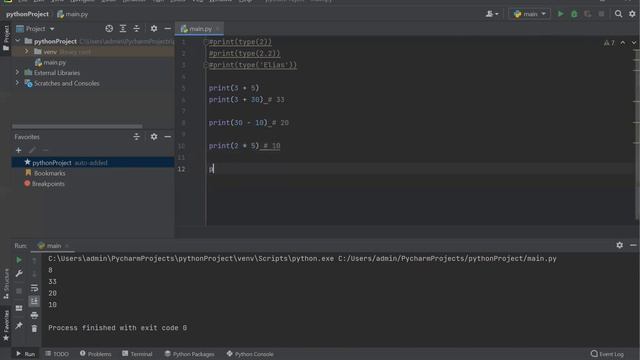The height and width of the screenshot is (360, 640).
Task: Pin the Run tab with pin icon
Action: (19, 325)
